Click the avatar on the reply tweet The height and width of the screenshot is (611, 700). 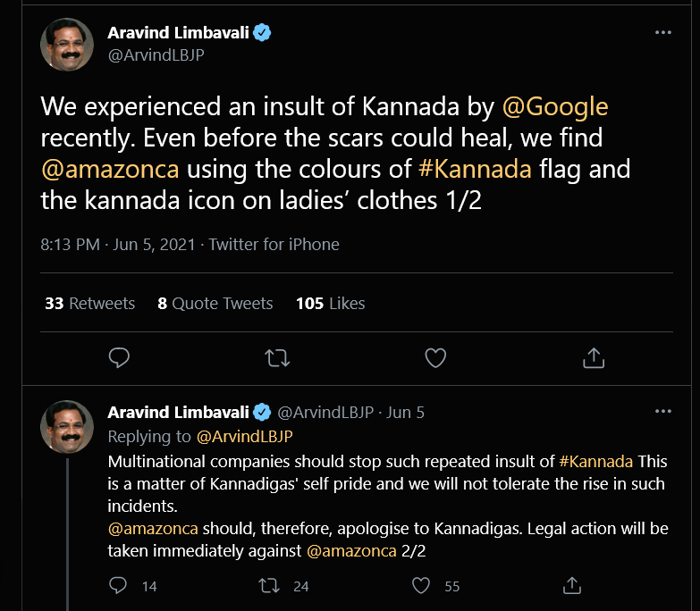tap(68, 426)
